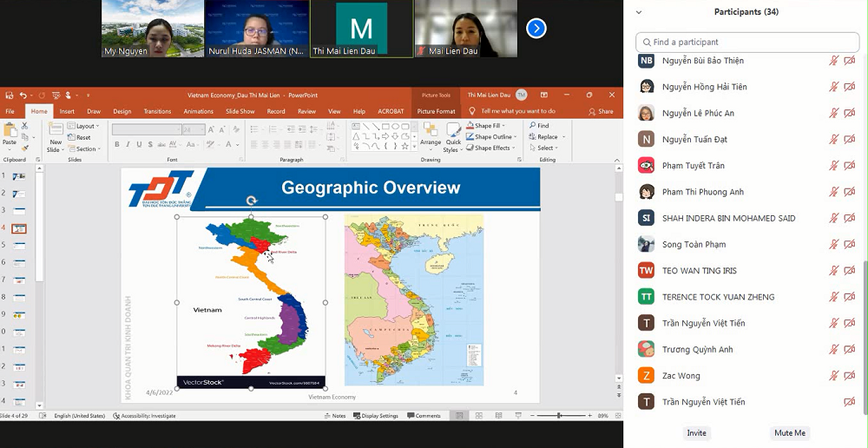Click the Find magnifier button
This screenshot has height=448, width=868.
pos(539,126)
